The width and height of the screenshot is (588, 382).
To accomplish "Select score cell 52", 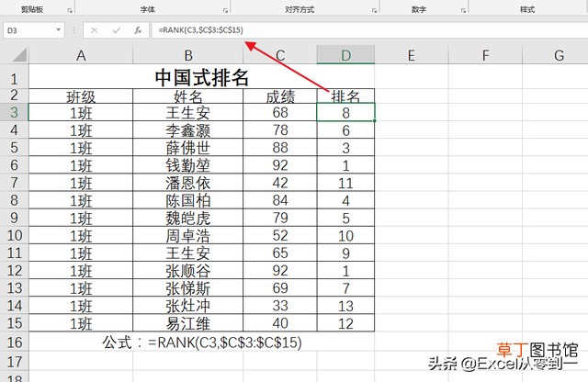I will [280, 235].
